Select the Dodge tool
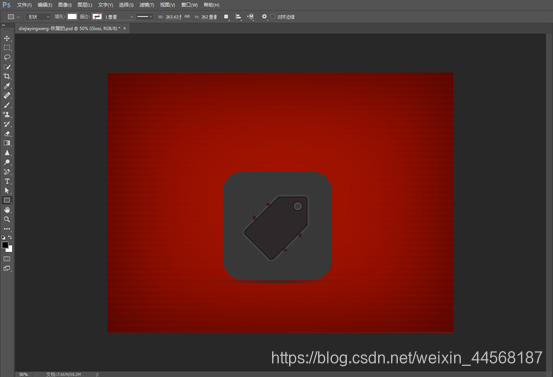553x377 pixels. click(x=7, y=162)
